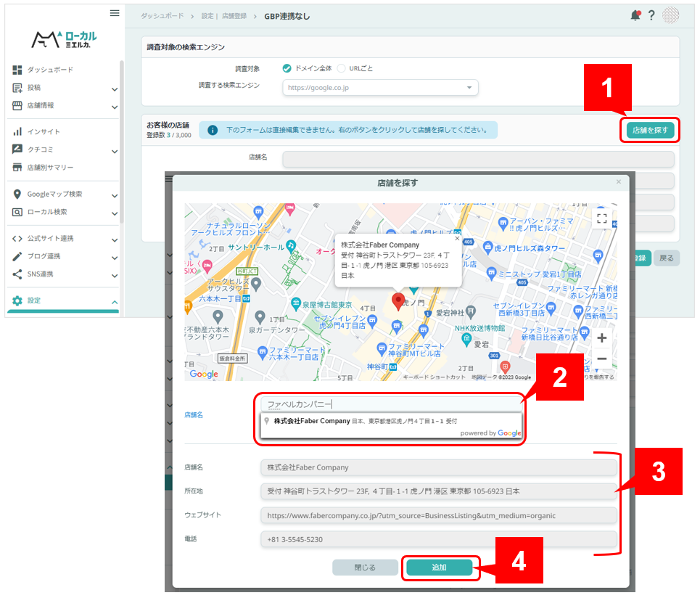Expand the ローカル検索 chevron
The image size is (700, 598).
point(115,213)
